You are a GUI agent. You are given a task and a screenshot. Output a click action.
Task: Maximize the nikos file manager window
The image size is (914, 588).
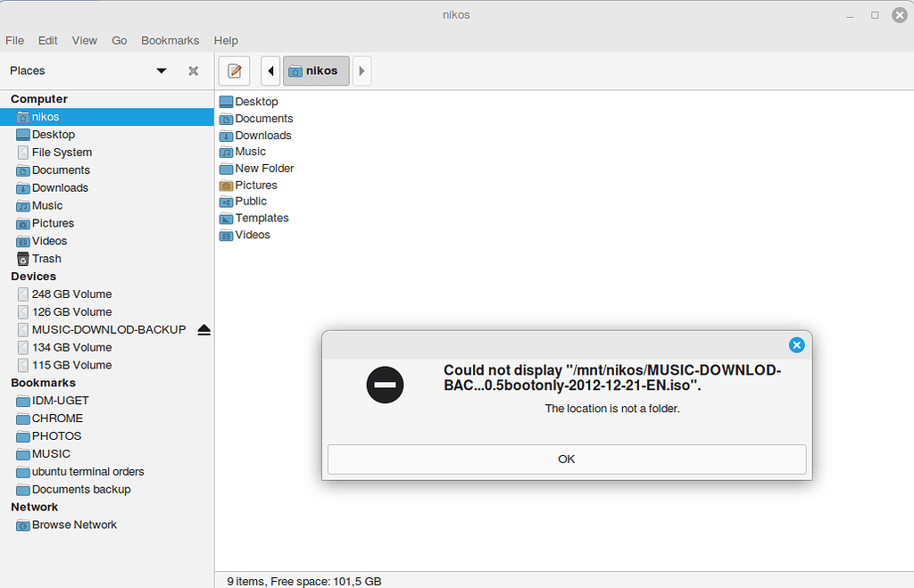click(875, 15)
